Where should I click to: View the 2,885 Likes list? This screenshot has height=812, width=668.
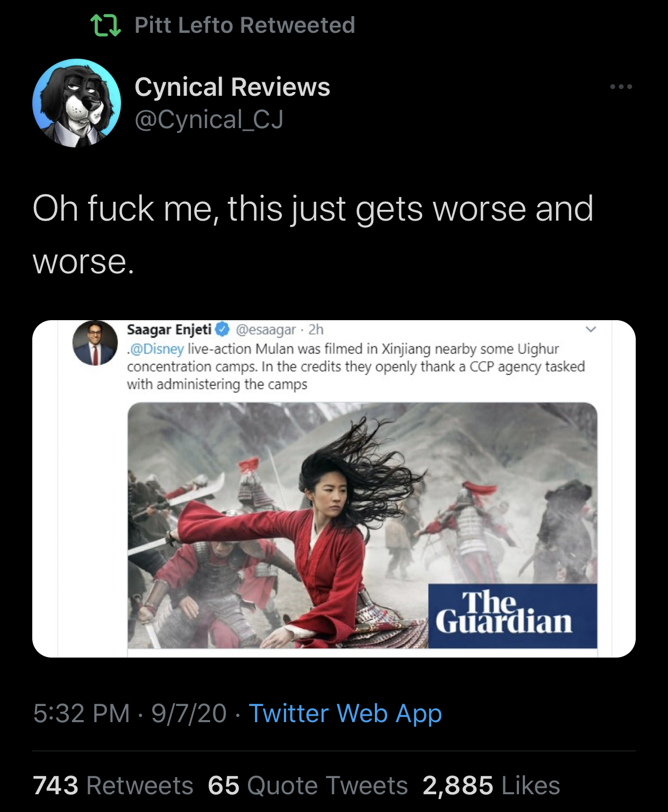click(492, 786)
